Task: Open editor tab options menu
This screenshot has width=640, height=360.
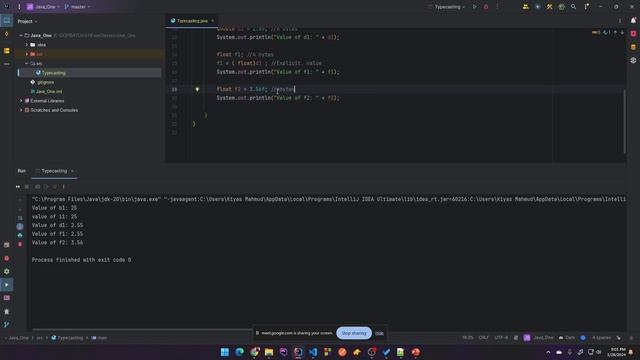Action: tap(620, 21)
